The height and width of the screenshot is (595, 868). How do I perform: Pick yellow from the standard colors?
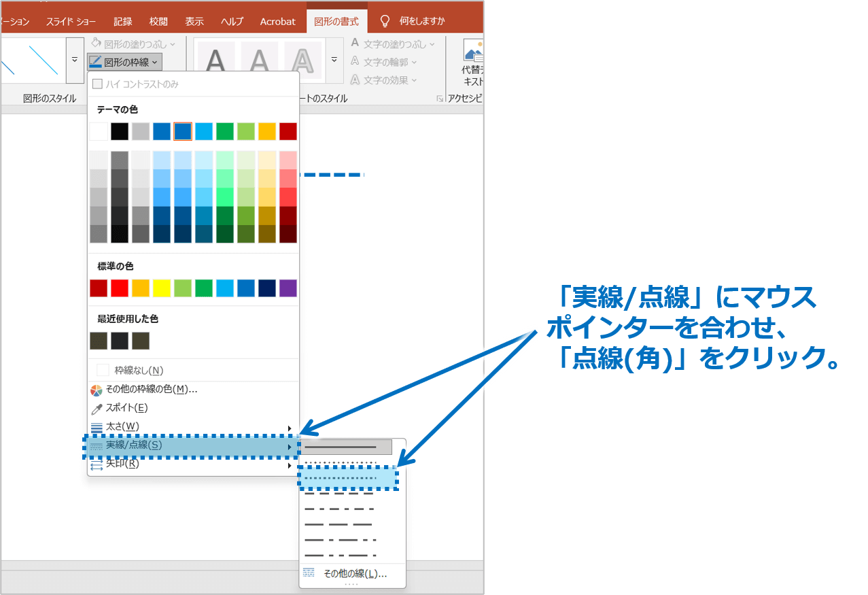(x=162, y=288)
